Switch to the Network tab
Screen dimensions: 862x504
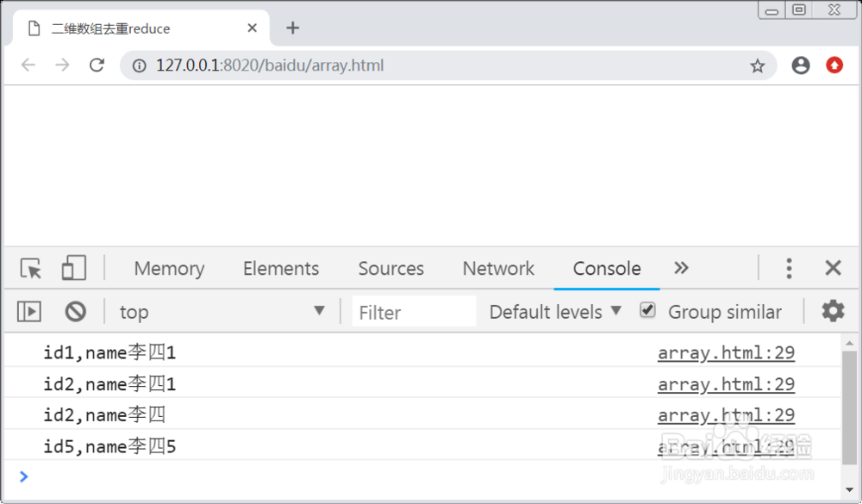(x=498, y=269)
